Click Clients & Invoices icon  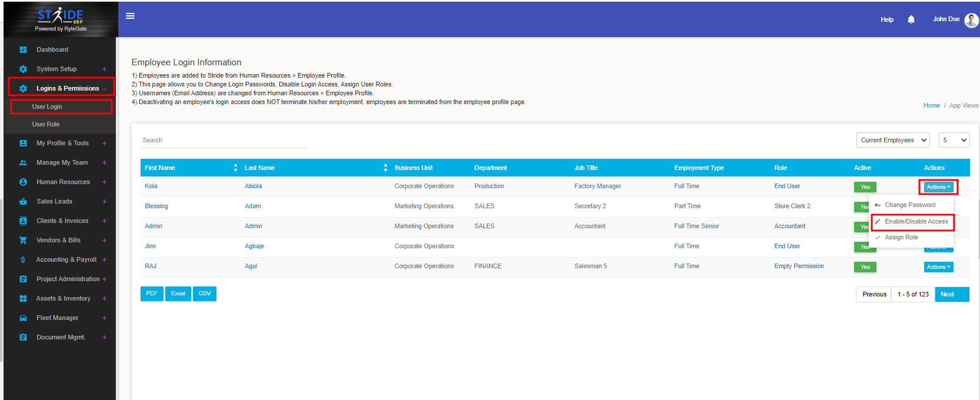(23, 221)
